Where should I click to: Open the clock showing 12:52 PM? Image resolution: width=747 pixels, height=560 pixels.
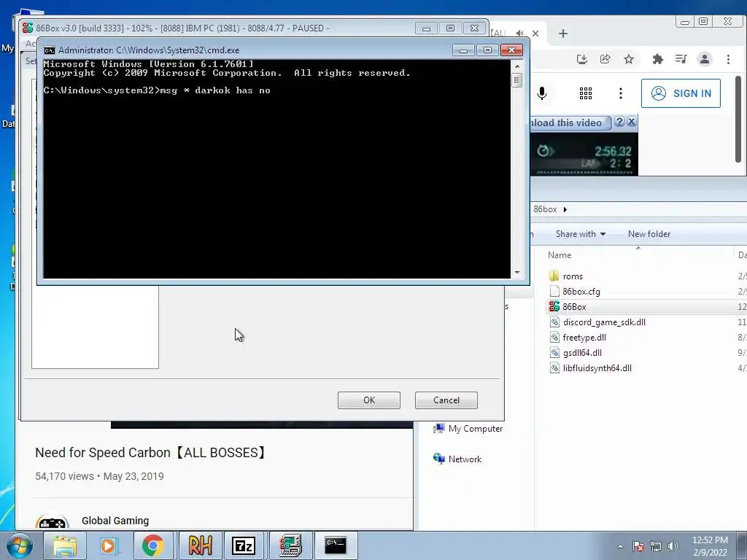click(710, 546)
